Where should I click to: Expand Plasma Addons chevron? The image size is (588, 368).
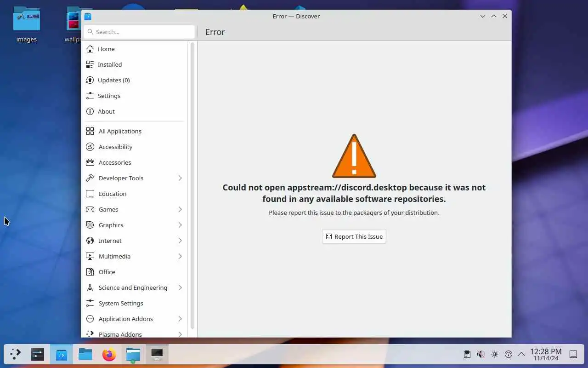[x=180, y=334]
